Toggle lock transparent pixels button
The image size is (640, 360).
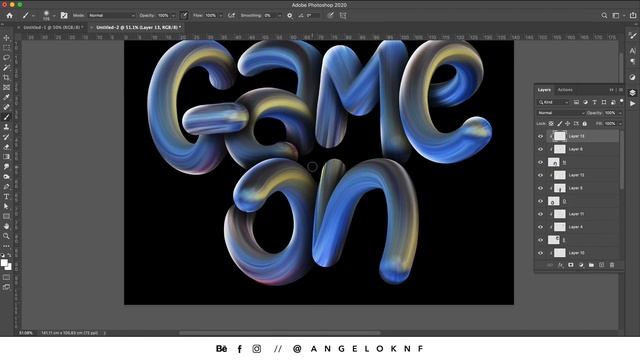551,123
